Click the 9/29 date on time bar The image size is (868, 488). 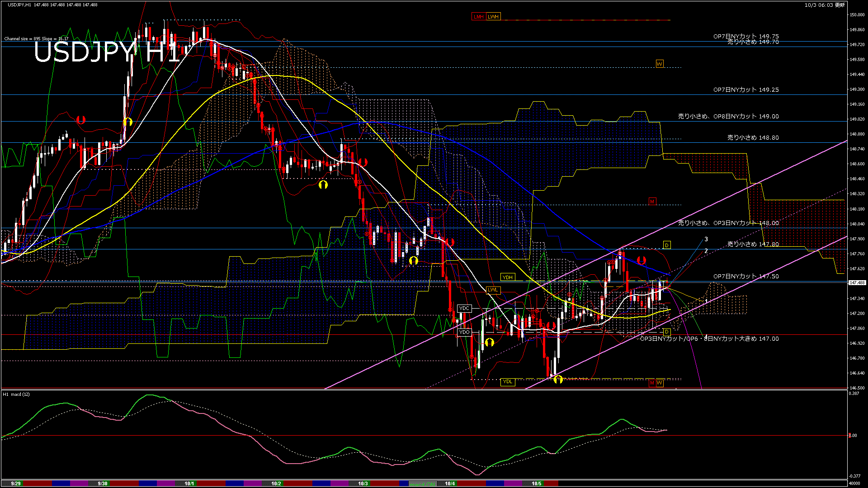16,483
